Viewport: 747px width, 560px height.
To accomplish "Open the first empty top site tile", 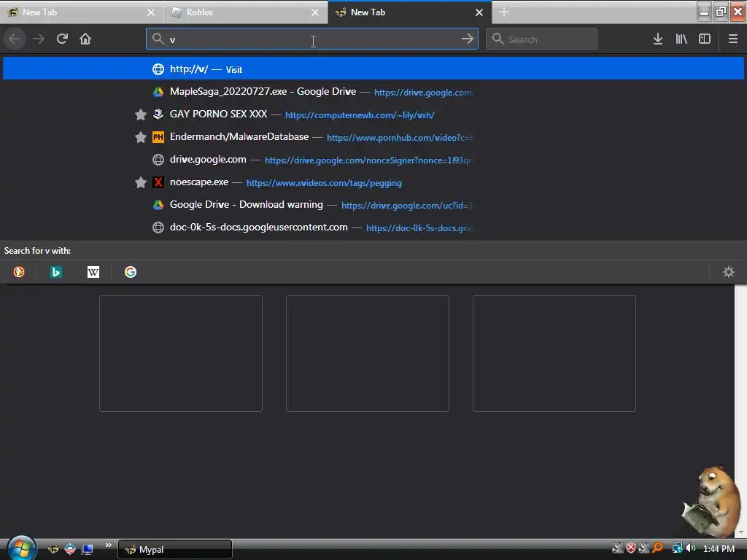I will tap(181, 354).
